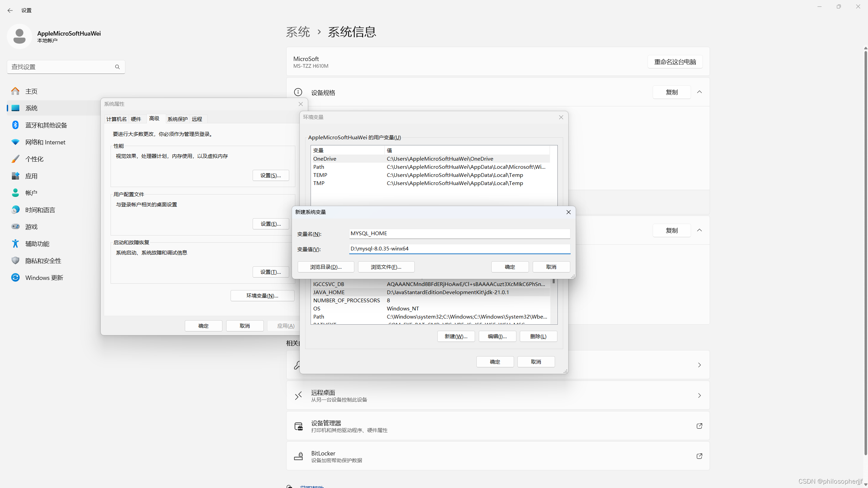Viewport: 868px width, 488px height.
Task: Click 设置(S)... under 性能
Action: point(271,176)
